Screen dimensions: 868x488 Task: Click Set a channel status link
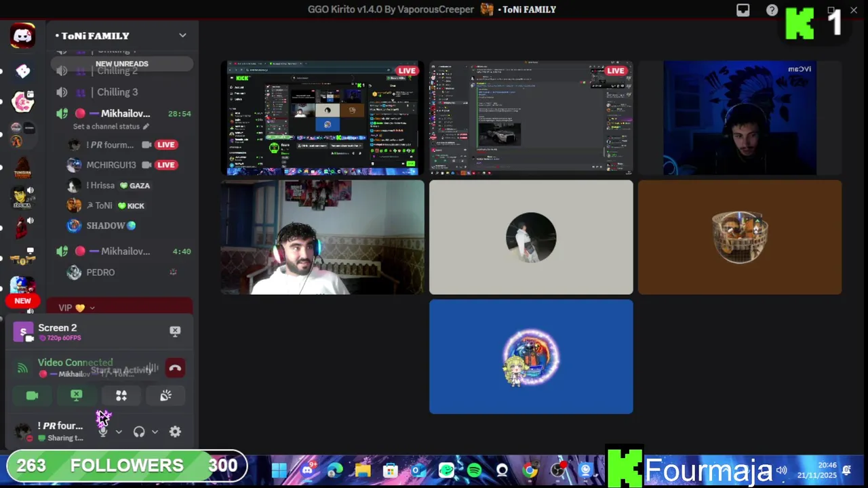[x=111, y=127]
